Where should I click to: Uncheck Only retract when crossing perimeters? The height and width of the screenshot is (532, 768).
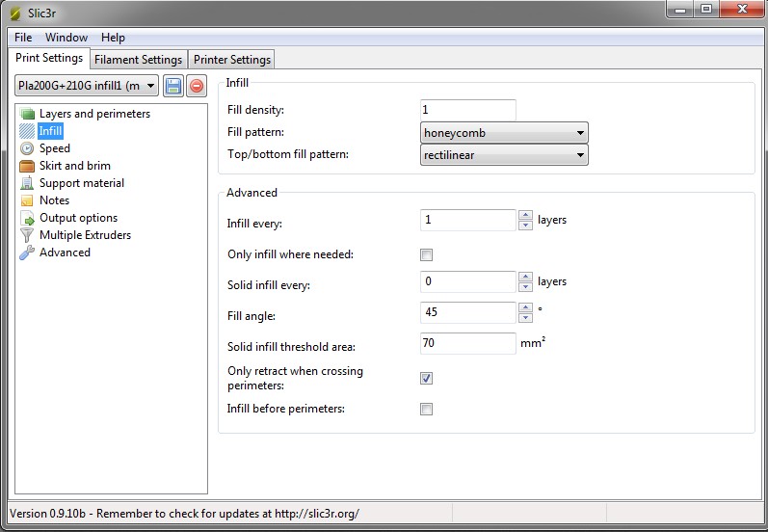click(427, 378)
